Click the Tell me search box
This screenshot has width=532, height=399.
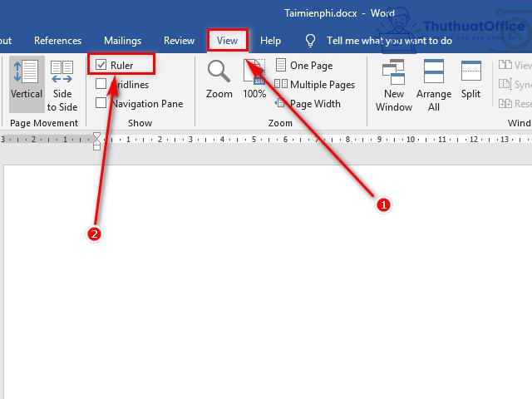coord(389,40)
